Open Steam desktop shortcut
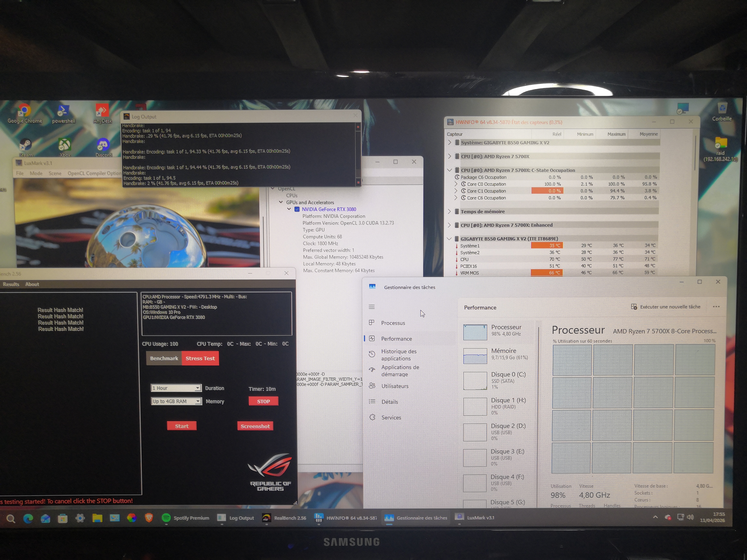 (x=25, y=145)
